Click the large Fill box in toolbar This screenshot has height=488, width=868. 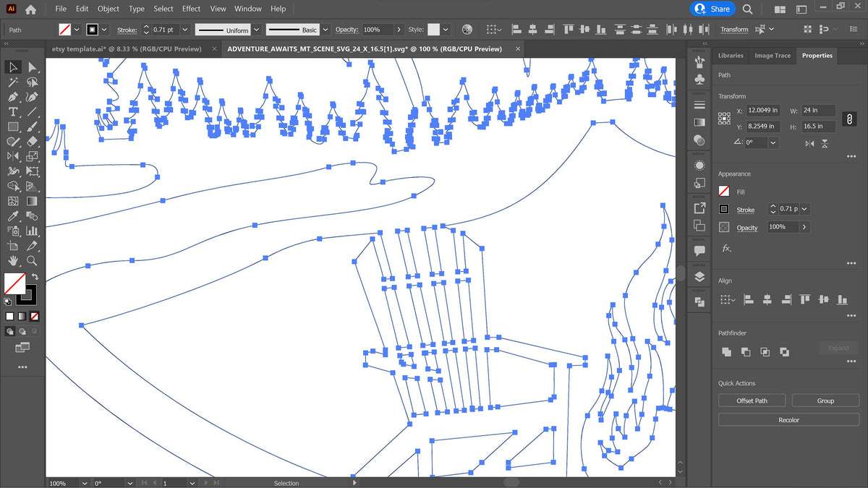[14, 283]
